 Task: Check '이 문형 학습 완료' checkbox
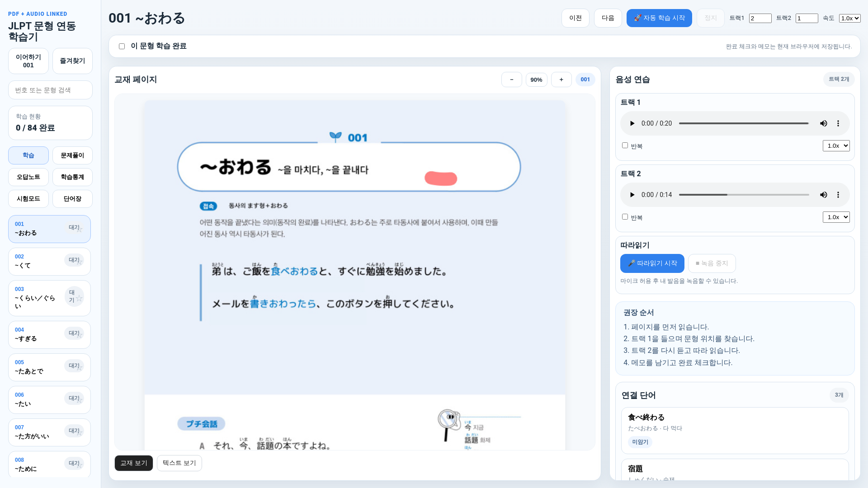point(122,46)
